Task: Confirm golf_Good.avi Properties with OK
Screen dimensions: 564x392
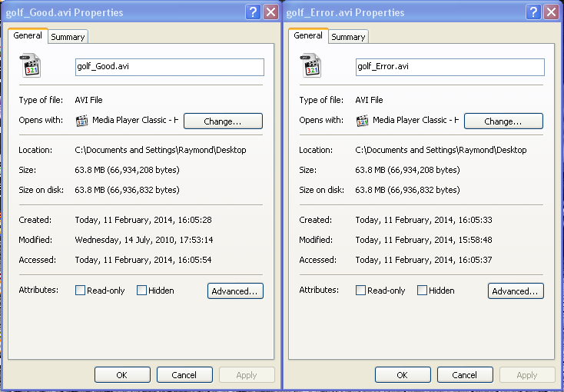Action: [122, 375]
